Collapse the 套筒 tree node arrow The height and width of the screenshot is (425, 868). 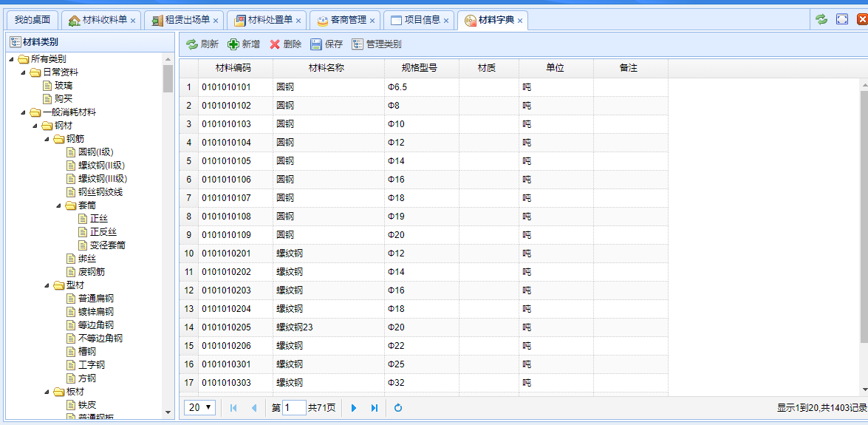click(x=58, y=205)
